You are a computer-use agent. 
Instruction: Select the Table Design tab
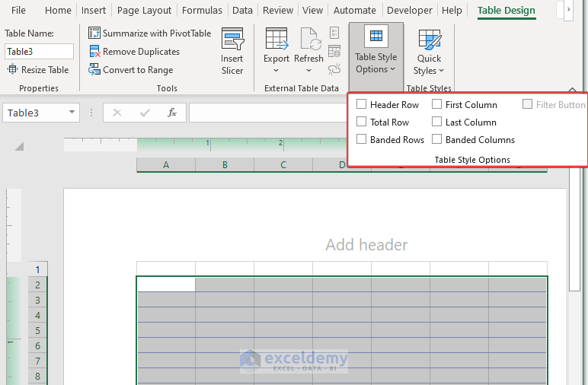tap(507, 10)
